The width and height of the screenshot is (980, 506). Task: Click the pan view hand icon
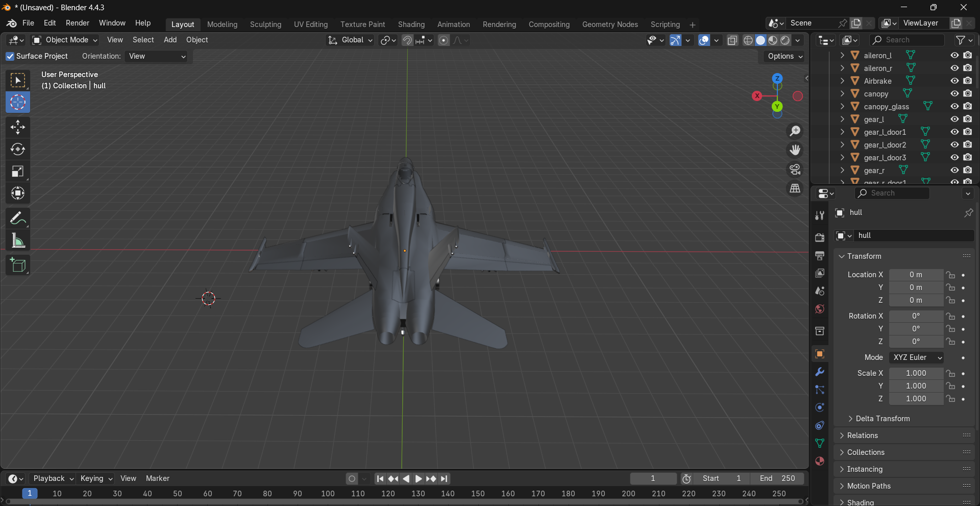tap(795, 150)
